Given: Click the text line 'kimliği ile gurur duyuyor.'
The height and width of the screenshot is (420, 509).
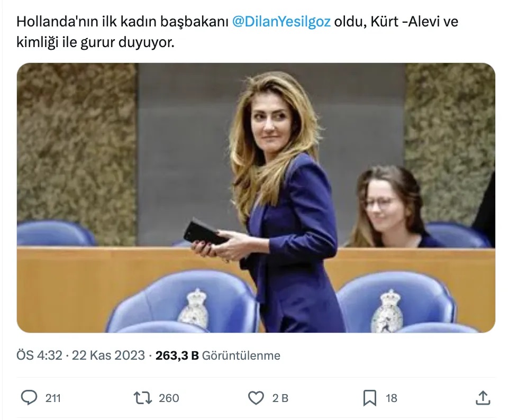Looking at the screenshot, I should point(95,42).
